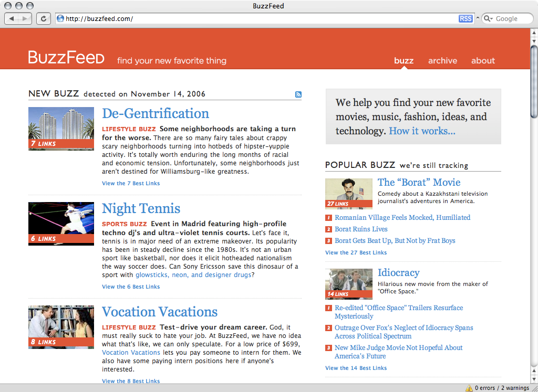Click the "detected on November 14, 2006" text

(x=144, y=94)
